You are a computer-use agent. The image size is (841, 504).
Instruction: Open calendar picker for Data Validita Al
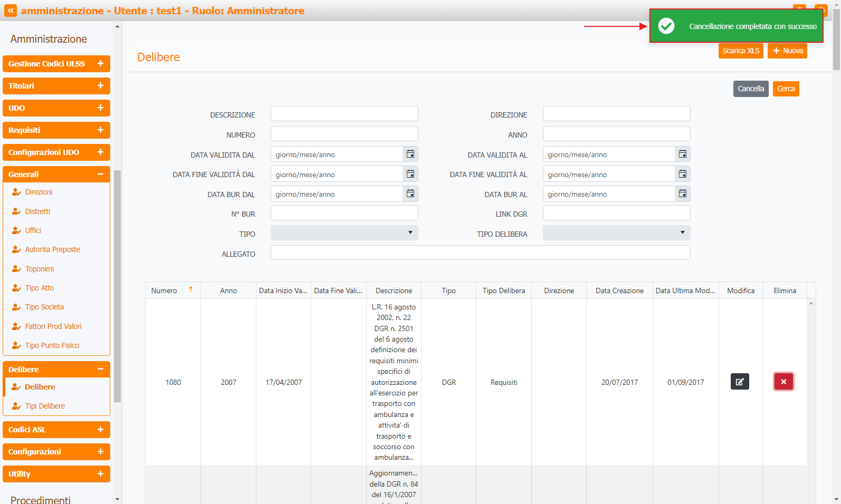click(x=682, y=154)
